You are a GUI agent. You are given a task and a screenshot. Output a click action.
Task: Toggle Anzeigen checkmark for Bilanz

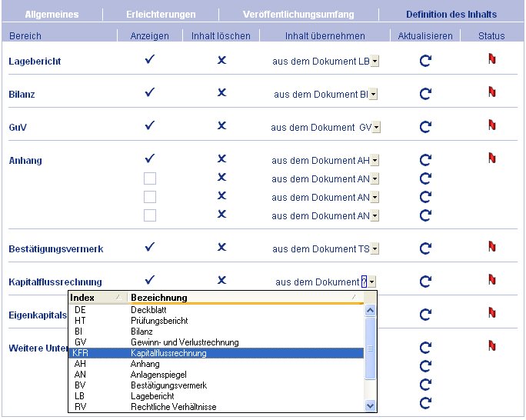pyautogui.click(x=150, y=92)
